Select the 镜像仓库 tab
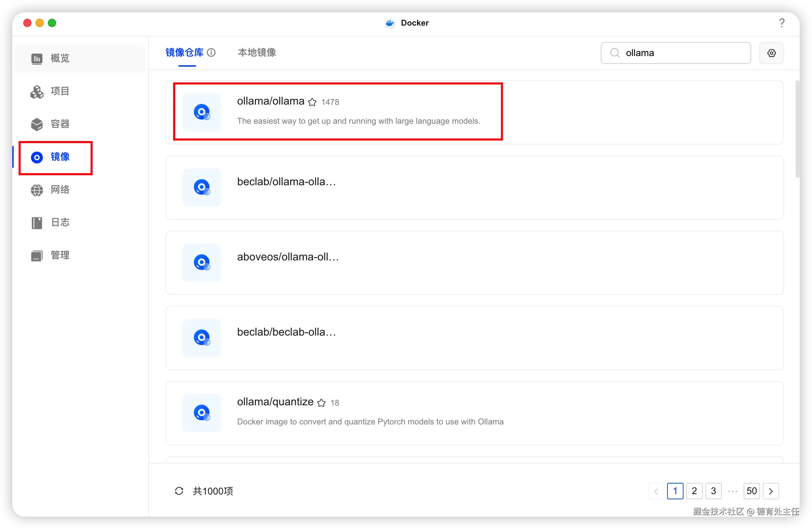 (185, 52)
